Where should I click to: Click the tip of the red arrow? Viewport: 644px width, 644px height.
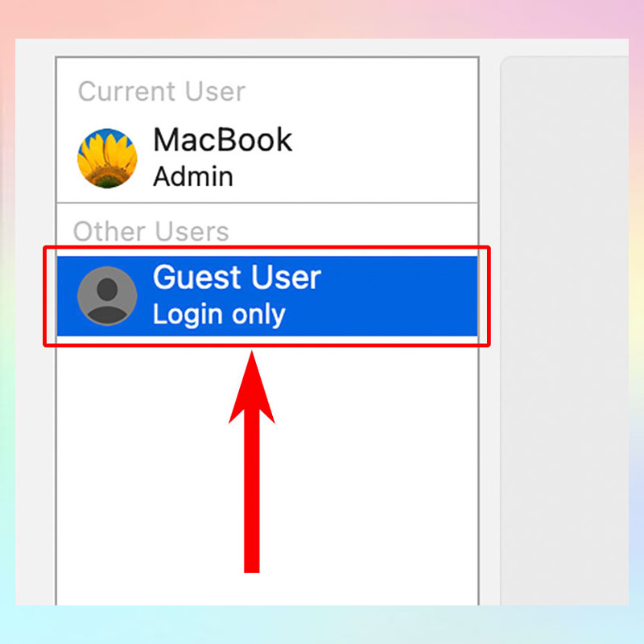pyautogui.click(x=251, y=355)
